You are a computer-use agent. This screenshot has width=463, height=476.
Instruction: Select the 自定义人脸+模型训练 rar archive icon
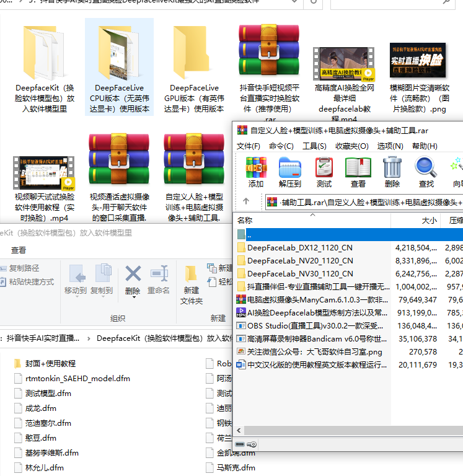click(194, 159)
